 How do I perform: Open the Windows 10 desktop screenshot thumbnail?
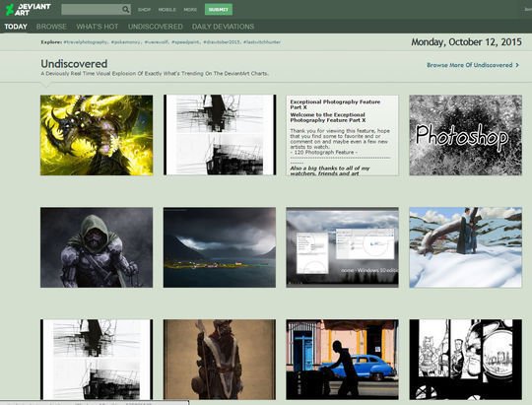[x=342, y=247]
